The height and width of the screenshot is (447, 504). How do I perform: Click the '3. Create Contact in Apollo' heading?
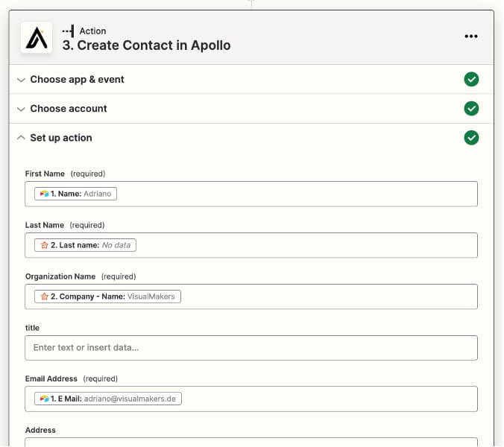pyautogui.click(x=146, y=45)
